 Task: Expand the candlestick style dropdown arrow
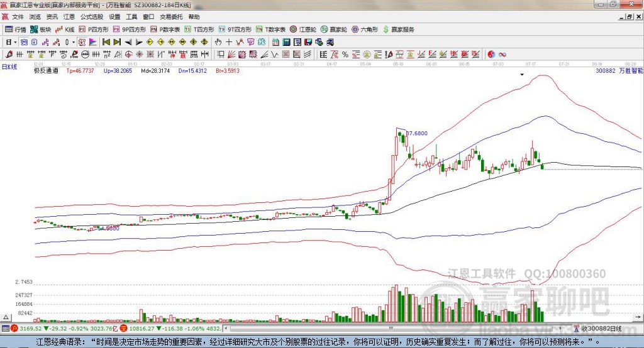(x=73, y=42)
